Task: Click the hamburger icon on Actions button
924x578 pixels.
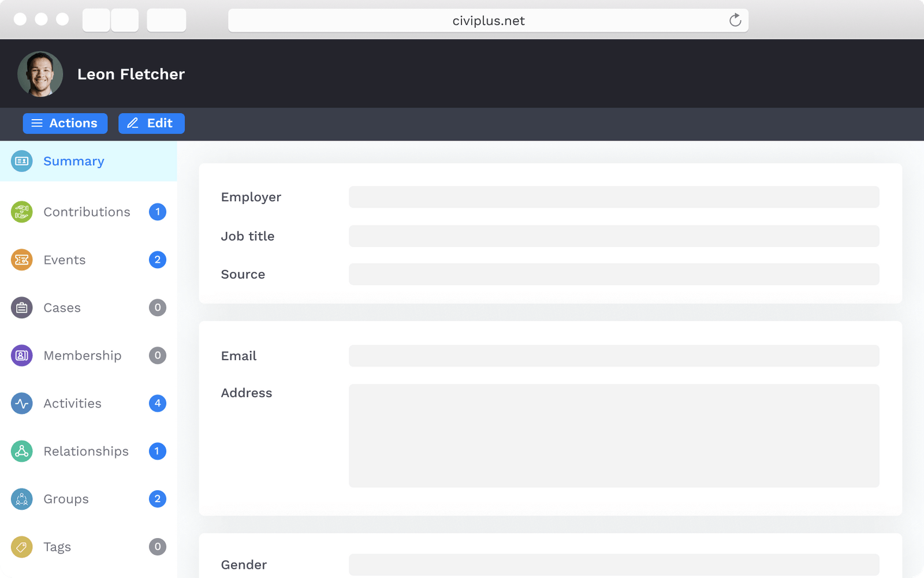Action: pyautogui.click(x=37, y=123)
